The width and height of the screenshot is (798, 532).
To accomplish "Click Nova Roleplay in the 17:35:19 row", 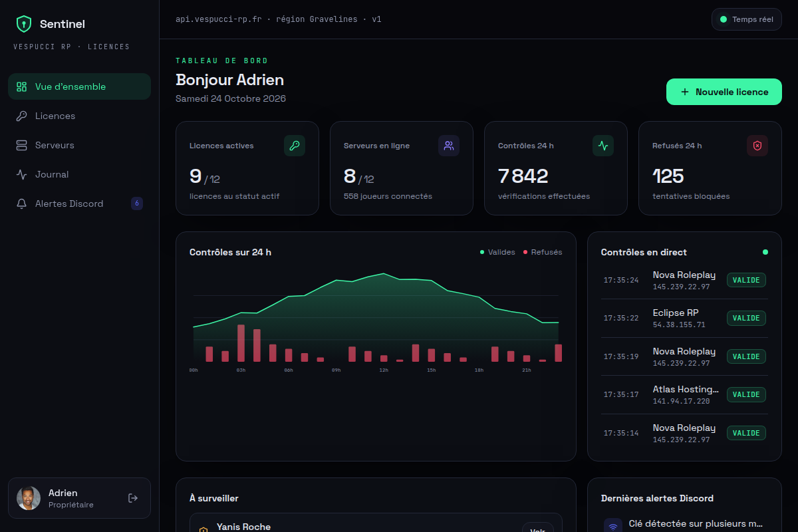I will coord(684,351).
